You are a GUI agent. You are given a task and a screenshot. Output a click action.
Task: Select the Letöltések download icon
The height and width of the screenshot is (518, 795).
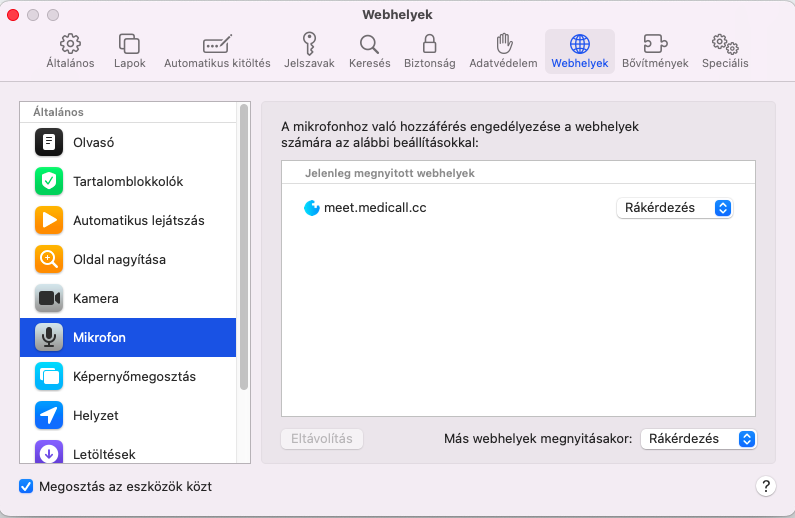[x=49, y=452]
